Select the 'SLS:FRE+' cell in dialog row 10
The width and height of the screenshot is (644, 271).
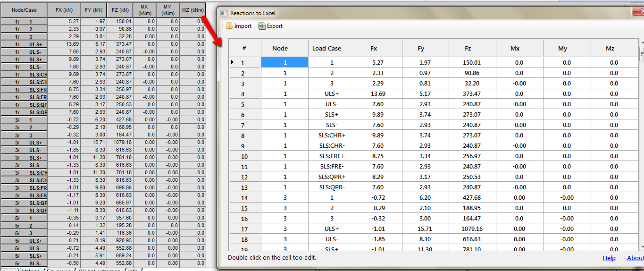tap(332, 156)
